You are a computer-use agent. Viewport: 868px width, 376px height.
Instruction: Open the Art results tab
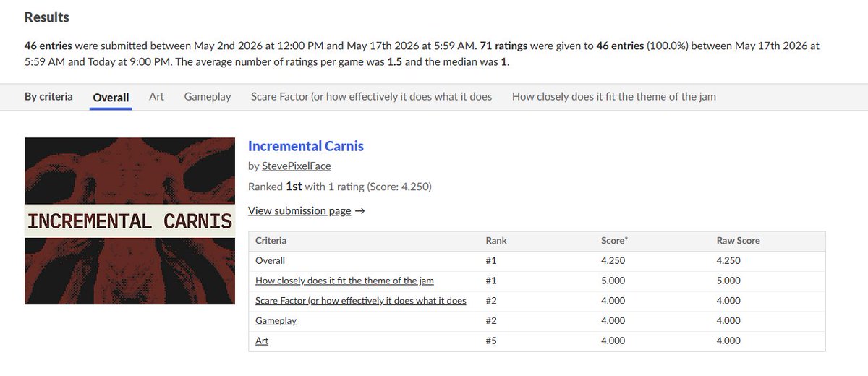coord(156,96)
